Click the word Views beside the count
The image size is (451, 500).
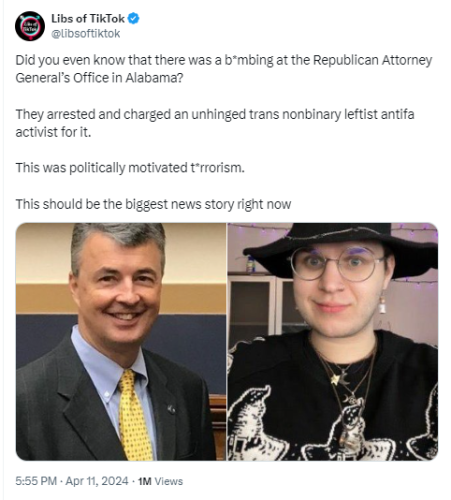coord(169,481)
